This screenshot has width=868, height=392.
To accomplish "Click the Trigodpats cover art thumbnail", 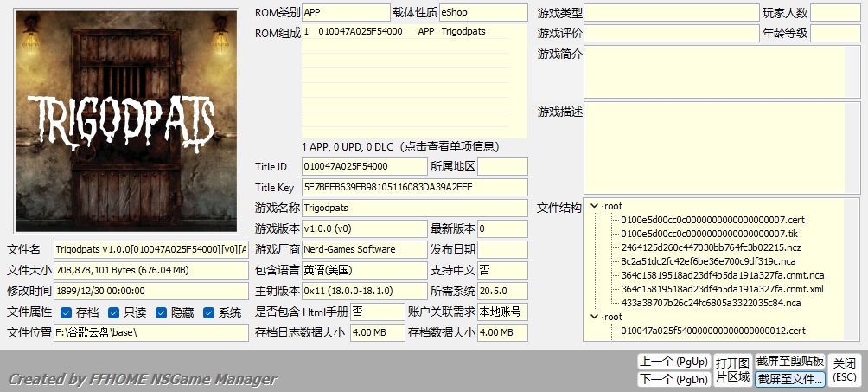I will pos(126,121).
